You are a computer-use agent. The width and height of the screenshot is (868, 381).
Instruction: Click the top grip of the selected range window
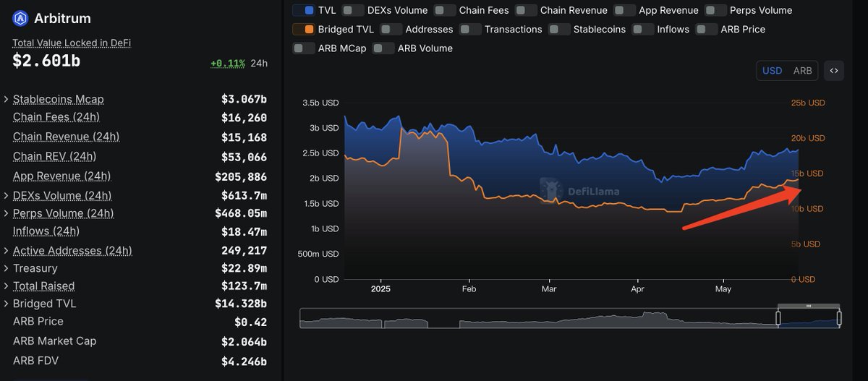coord(809,307)
